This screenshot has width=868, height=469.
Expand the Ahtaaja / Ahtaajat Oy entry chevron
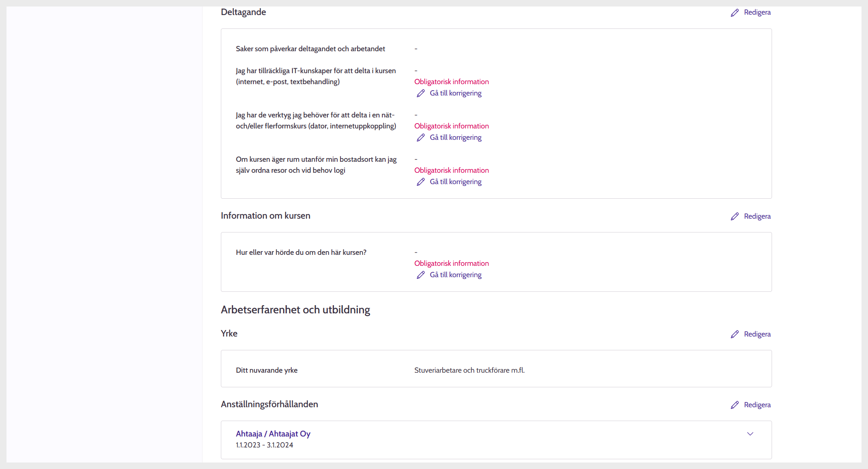[750, 434]
